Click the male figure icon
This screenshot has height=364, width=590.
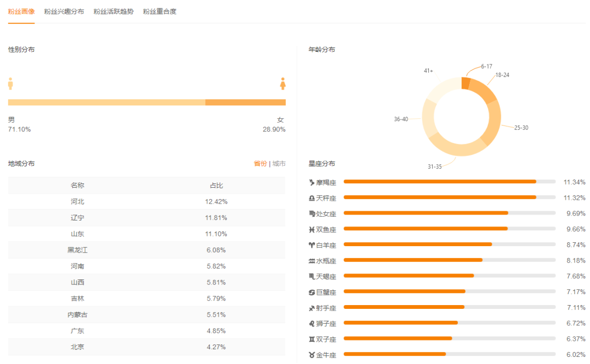(10, 83)
